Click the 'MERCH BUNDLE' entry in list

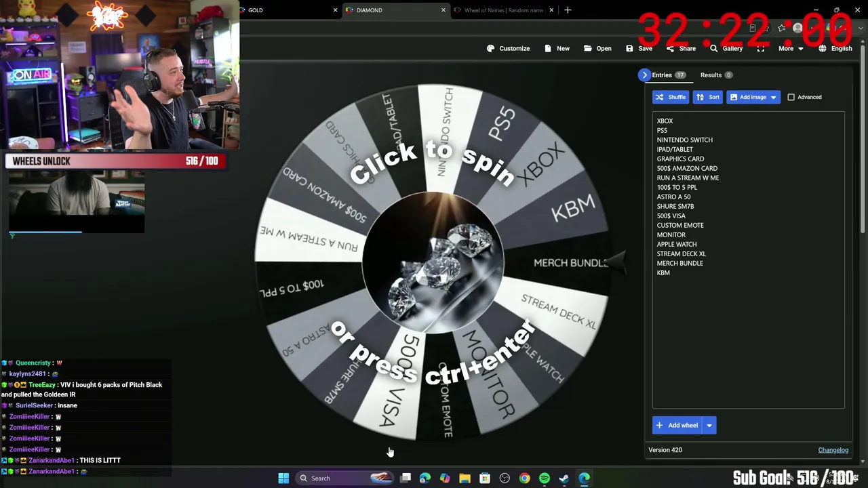679,263
